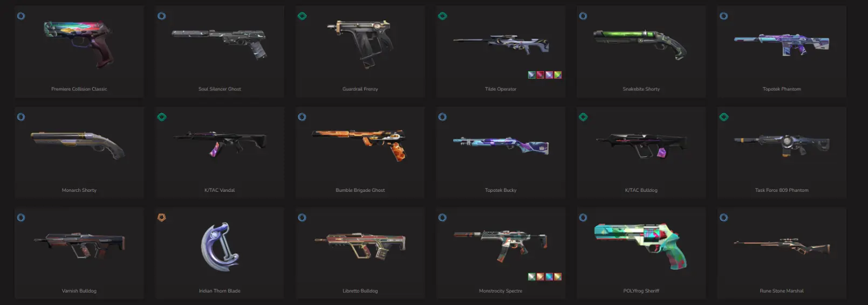Click the green tier icon on Tilde Operator
868x305 pixels.
pos(442,16)
